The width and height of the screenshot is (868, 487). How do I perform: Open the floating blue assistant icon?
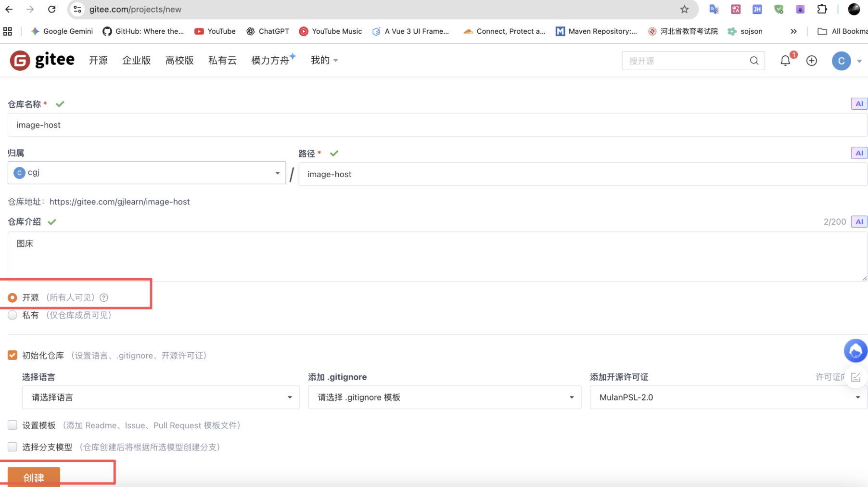[855, 350]
